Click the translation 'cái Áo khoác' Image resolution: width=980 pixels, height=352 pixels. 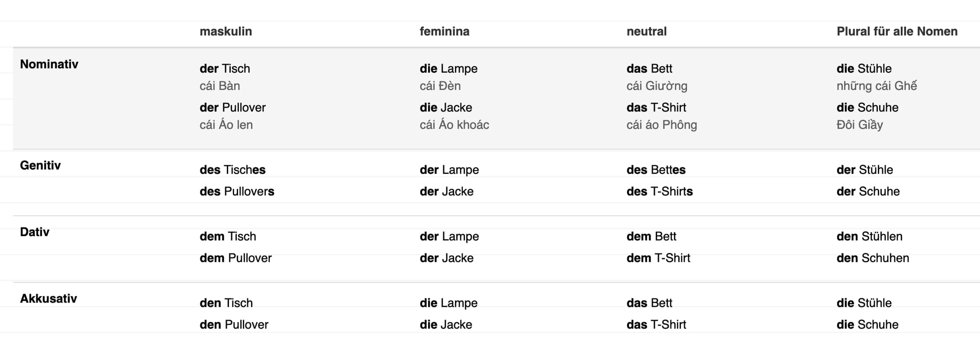(454, 125)
